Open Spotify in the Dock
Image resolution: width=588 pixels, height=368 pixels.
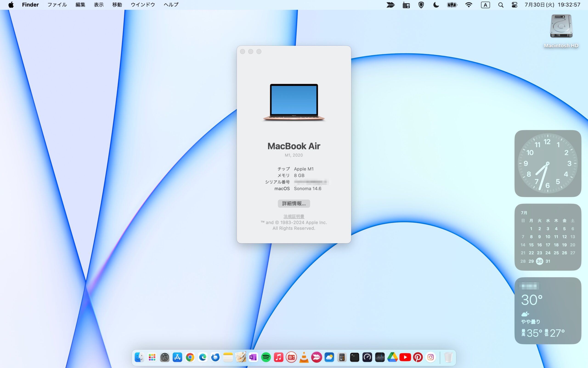click(266, 357)
